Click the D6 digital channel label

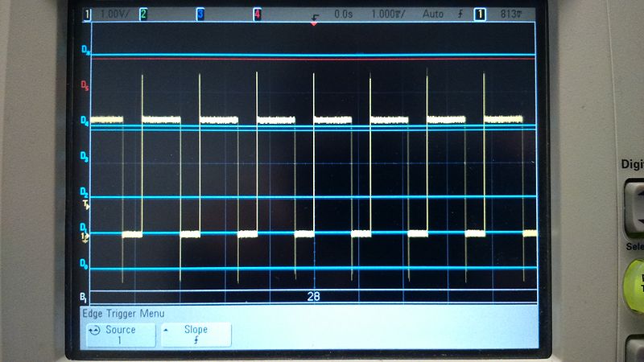coord(85,51)
